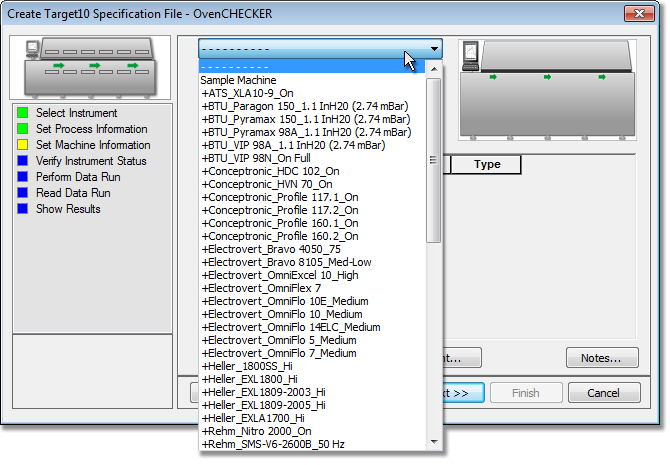Viewport: 670px width, 465px height.
Task: Choose +Heller_EXL1809-2005_Hi
Action: tap(312, 405)
